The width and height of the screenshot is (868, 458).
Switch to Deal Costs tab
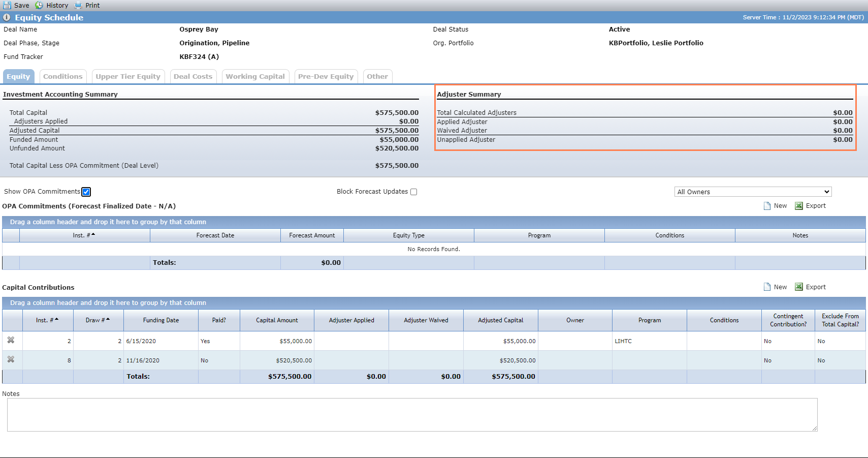[x=193, y=76]
